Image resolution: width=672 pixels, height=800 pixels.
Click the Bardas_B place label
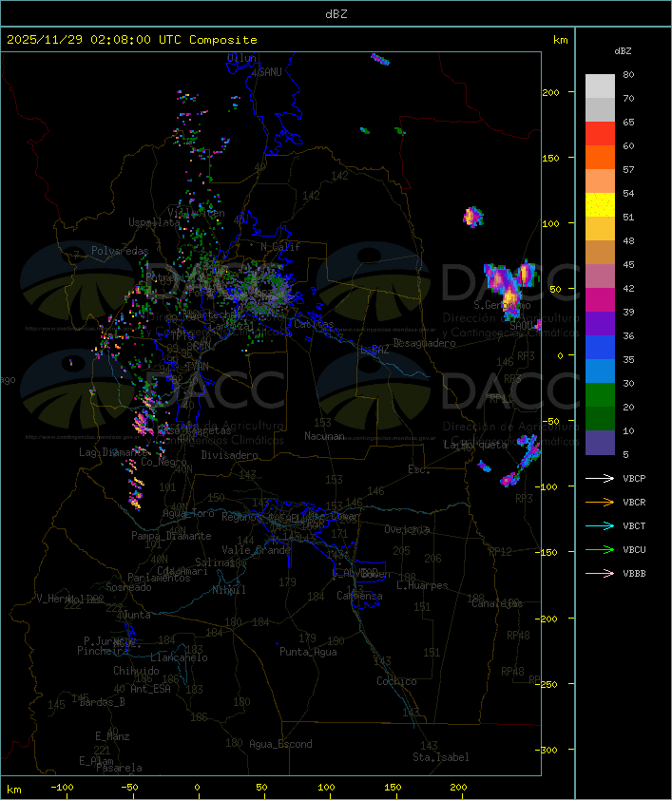tap(102, 702)
